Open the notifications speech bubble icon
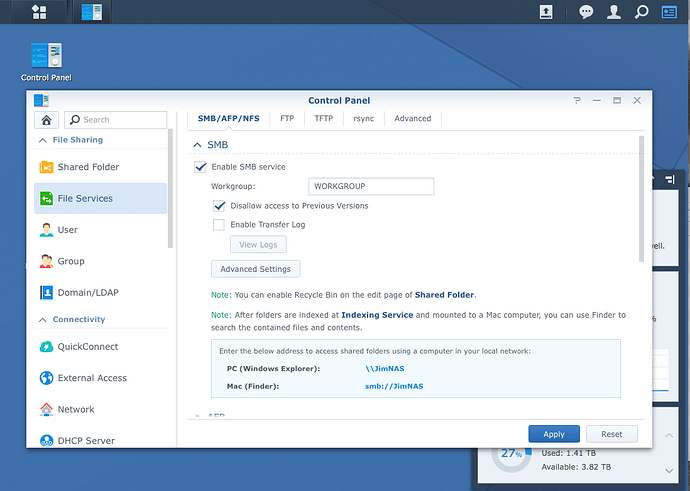690x491 pixels. pos(586,12)
